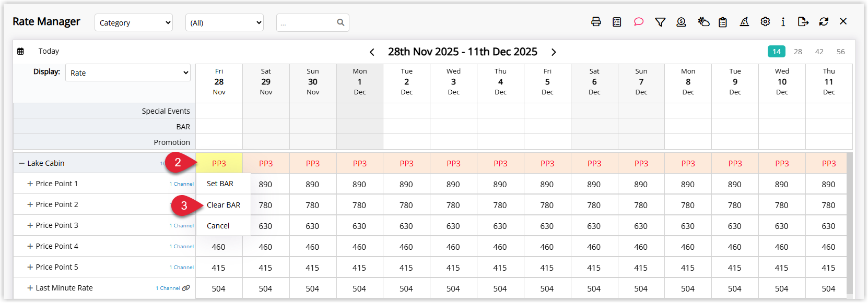Select the PP3 cell under Thu 11 Dec
Image resolution: width=868 pixels, height=303 pixels.
pos(829,163)
